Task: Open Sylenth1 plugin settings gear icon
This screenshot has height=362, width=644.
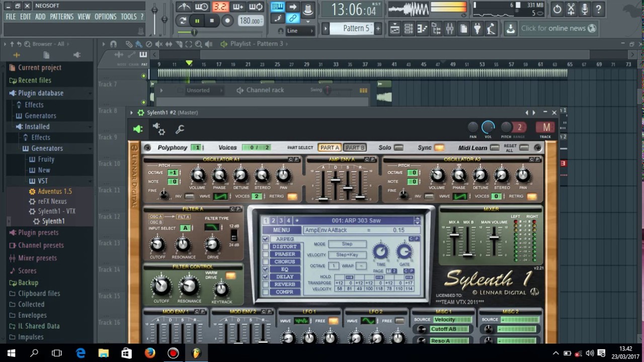Action: click(x=159, y=130)
